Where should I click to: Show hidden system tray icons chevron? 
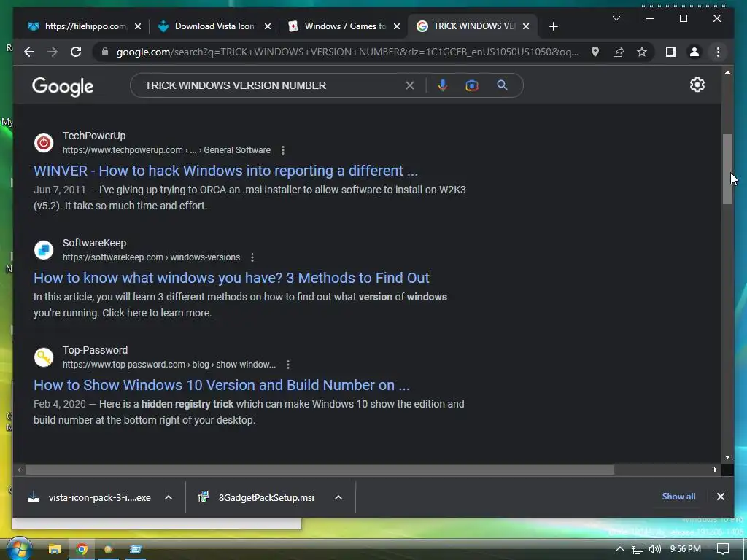click(620, 549)
